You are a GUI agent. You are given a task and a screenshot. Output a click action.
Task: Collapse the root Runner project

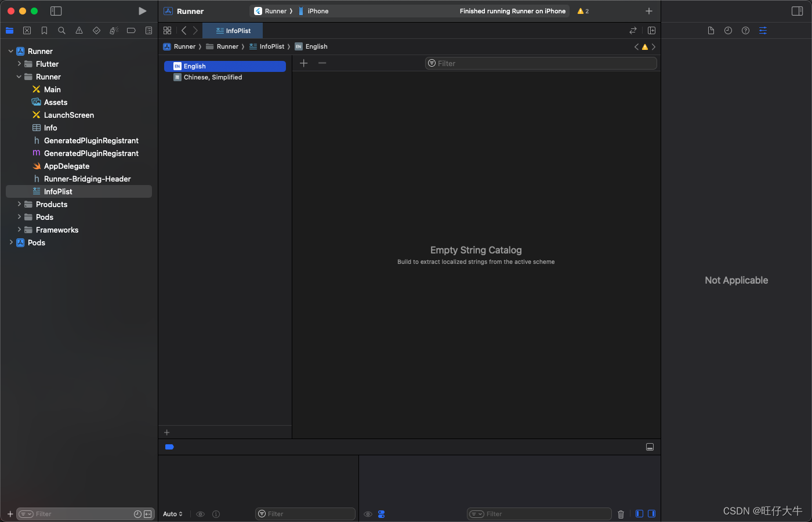[10, 51]
